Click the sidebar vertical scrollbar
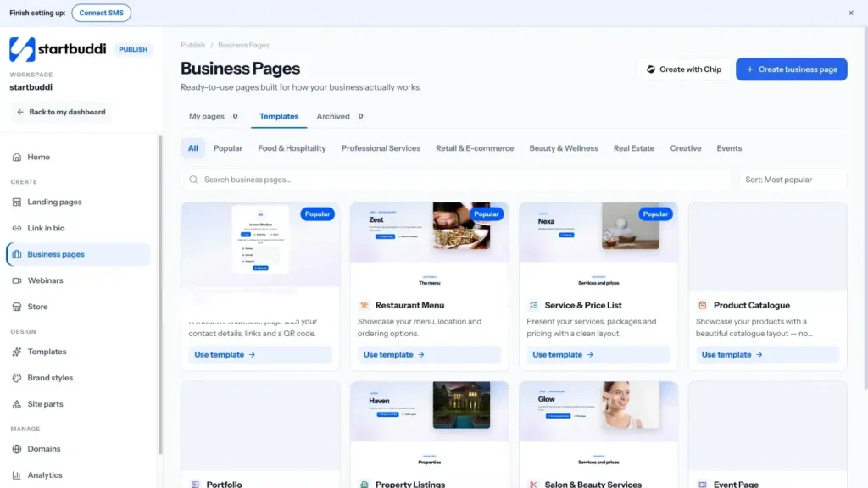Screen dimensions: 868x488 [x=160, y=294]
